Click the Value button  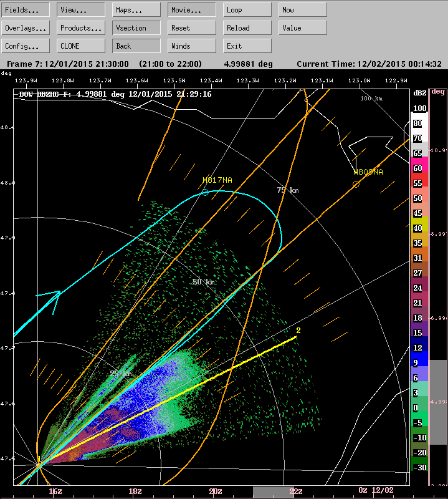pyautogui.click(x=303, y=28)
